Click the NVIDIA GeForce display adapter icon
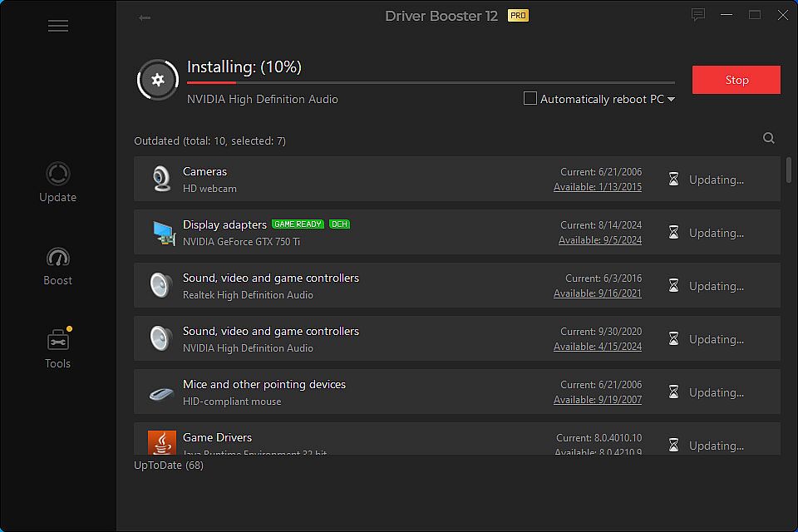This screenshot has height=532, width=798. pos(163,232)
